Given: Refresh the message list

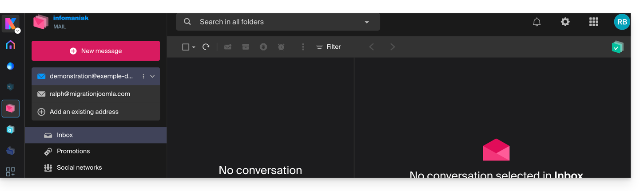Looking at the screenshot, I should pos(206,47).
